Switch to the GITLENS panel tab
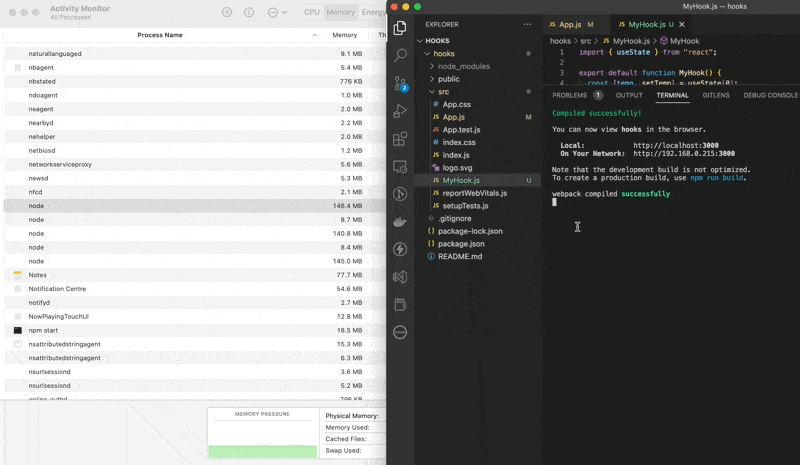The width and height of the screenshot is (800, 465). click(x=716, y=95)
